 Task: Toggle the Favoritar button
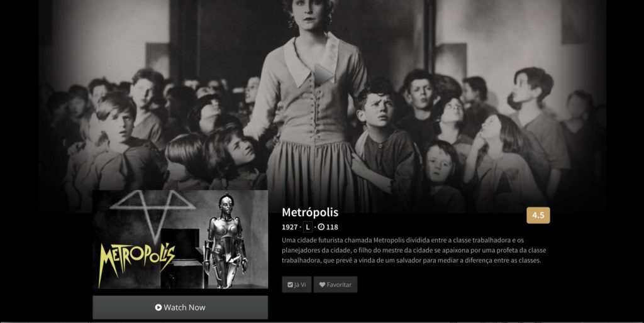tap(336, 285)
